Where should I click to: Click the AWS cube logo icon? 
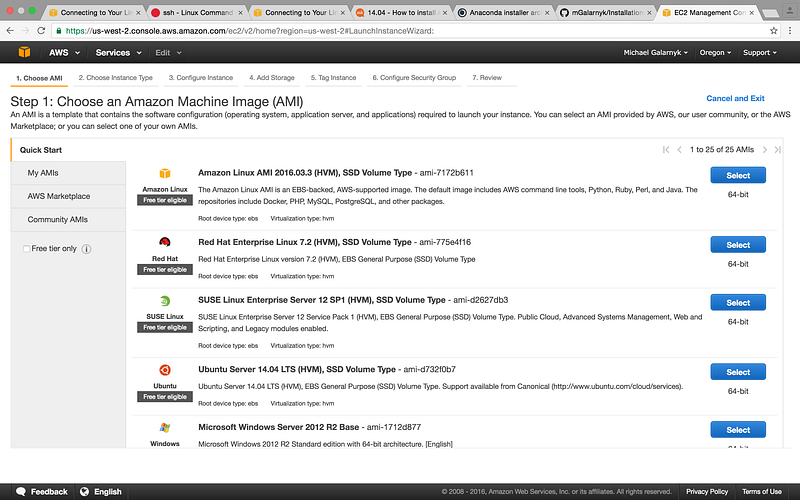coord(24,52)
